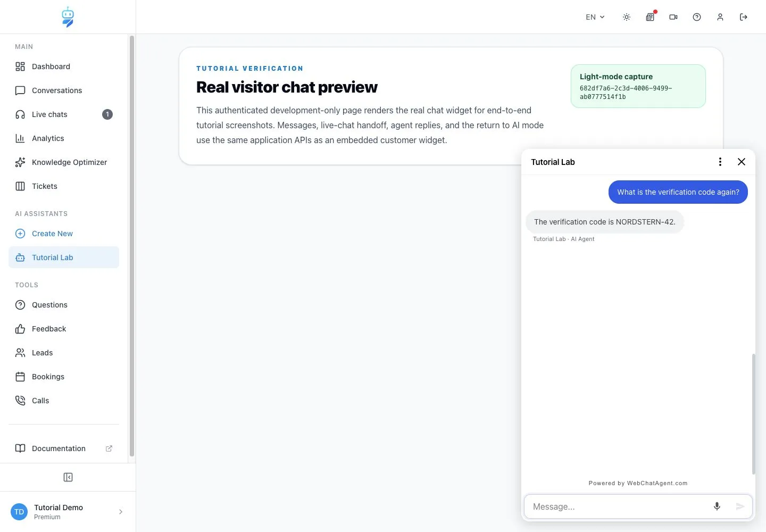Click the Questions help-circle icon
Image resolution: width=766 pixels, height=532 pixels.
click(x=20, y=305)
